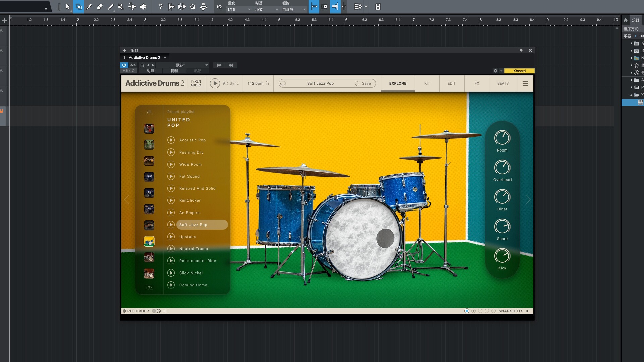Adjust the Overhead knob
The image size is (644, 362).
pyautogui.click(x=502, y=167)
